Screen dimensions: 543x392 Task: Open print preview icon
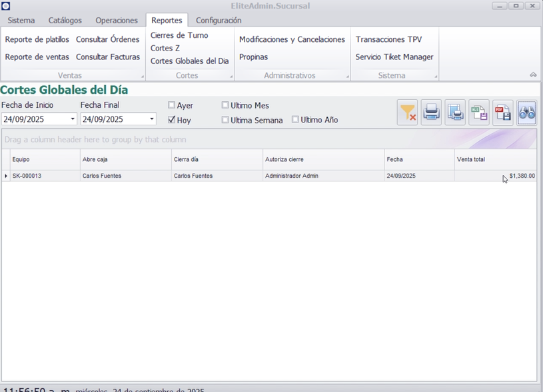pyautogui.click(x=455, y=113)
